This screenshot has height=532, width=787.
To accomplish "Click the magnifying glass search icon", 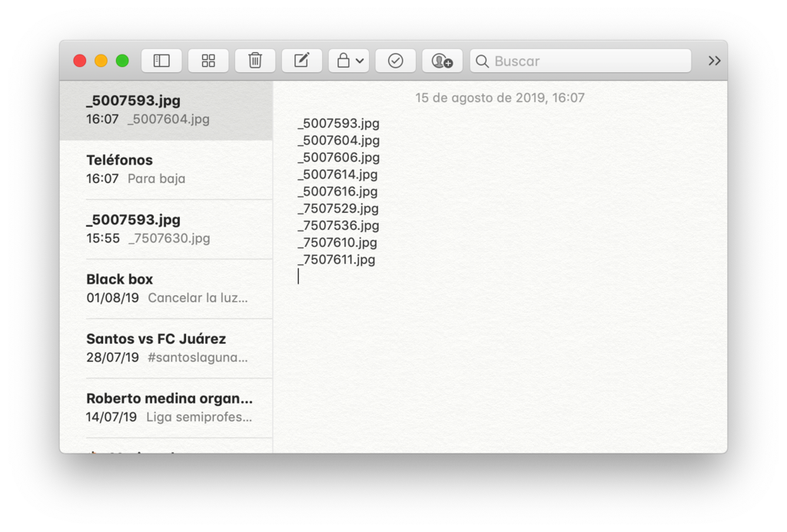I will click(x=482, y=62).
